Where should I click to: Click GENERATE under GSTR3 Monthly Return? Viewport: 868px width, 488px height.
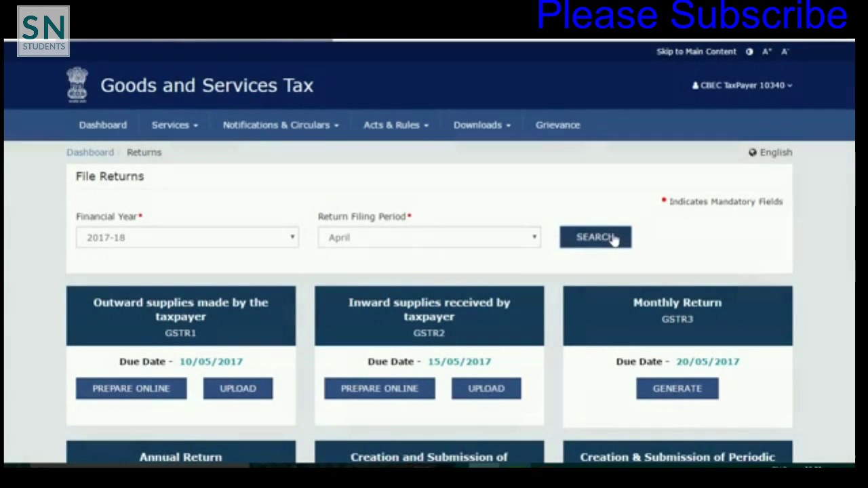[677, 388]
